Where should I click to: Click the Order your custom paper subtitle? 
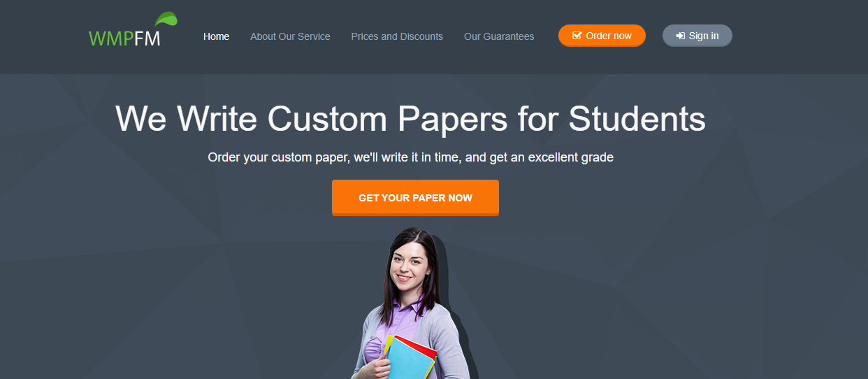click(410, 157)
